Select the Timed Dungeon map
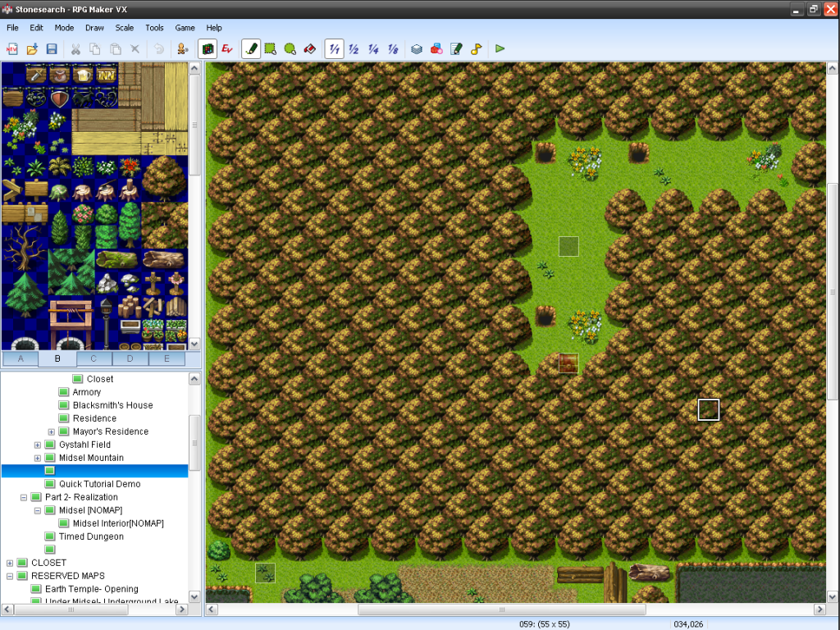The image size is (840, 630). [91, 536]
